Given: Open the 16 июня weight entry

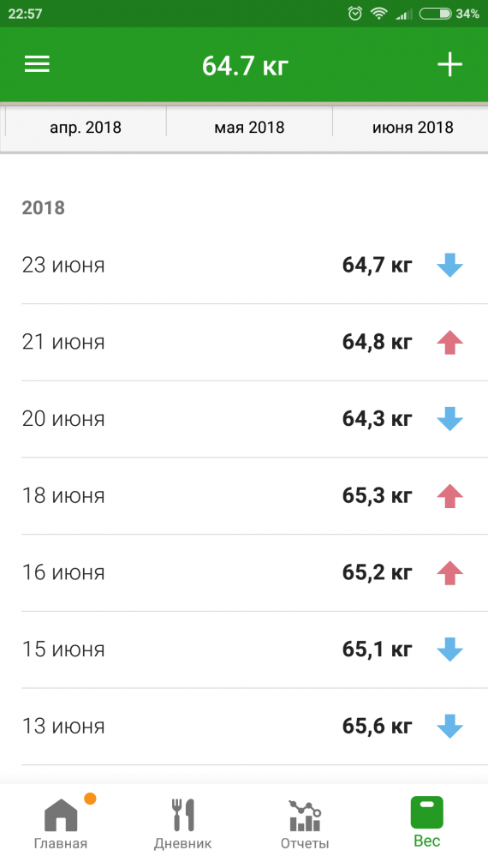Looking at the screenshot, I should tap(254, 573).
